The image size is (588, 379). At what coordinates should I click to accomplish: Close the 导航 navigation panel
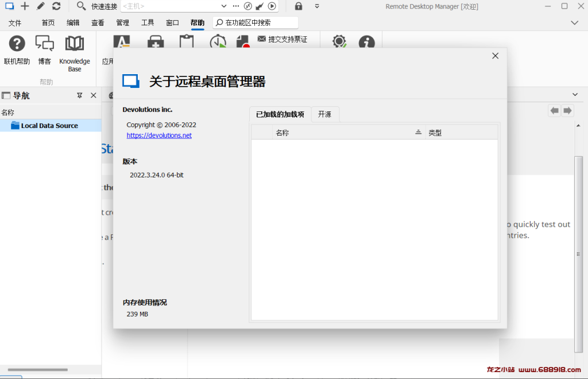pyautogui.click(x=94, y=95)
